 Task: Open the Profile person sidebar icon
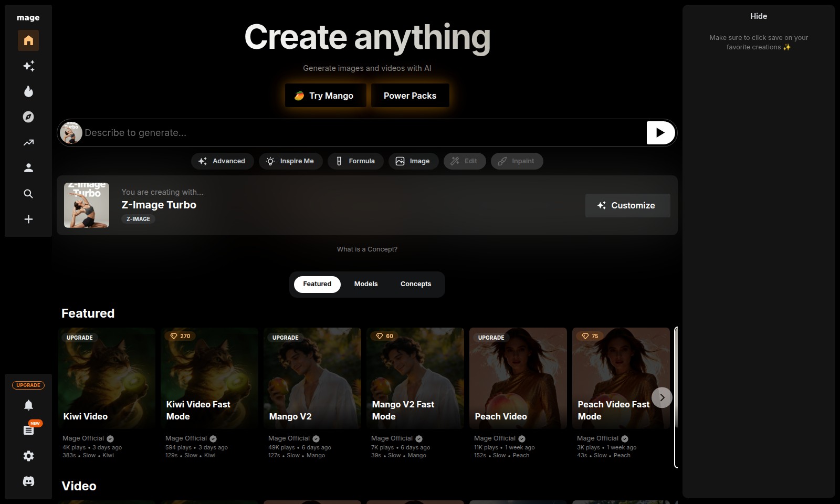click(x=28, y=168)
